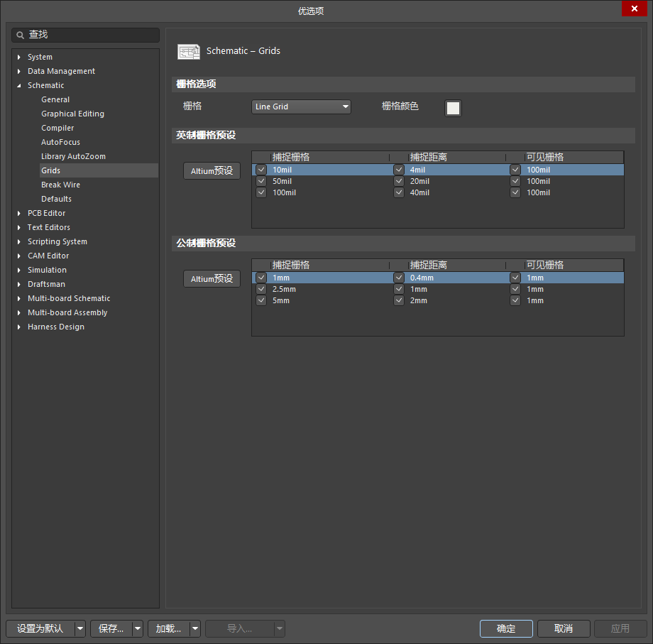Screen dimensions: 653x644
Task: Click the 加载 button
Action: tap(168, 628)
